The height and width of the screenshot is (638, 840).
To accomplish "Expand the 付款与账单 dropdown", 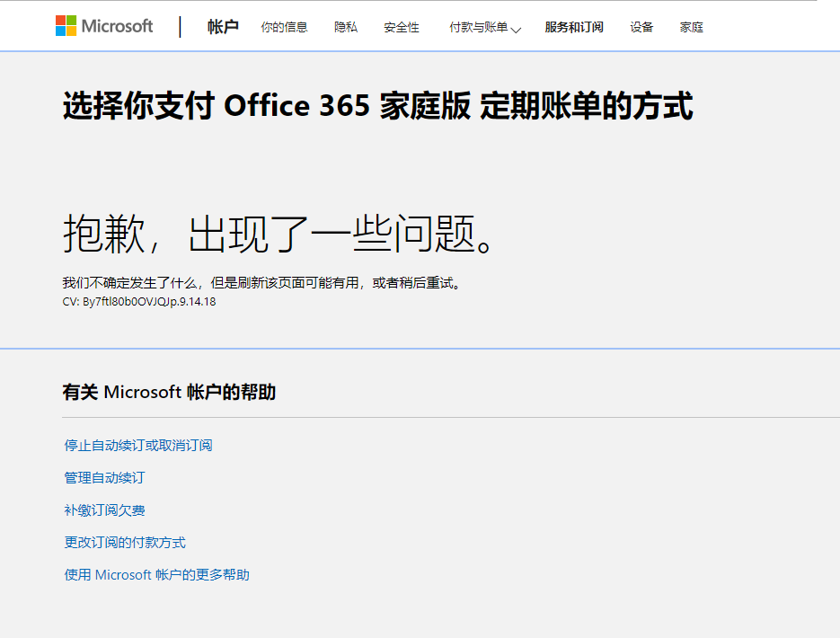I will 485,27.
